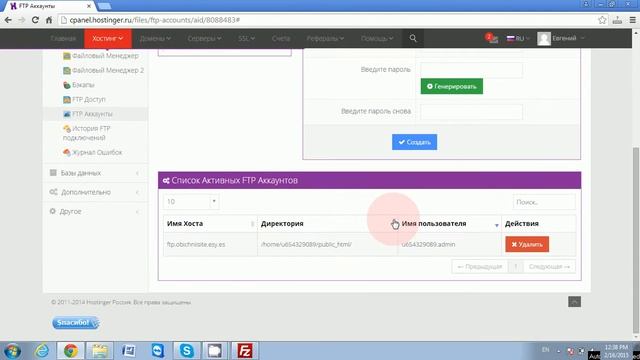Image resolution: width=640 pixels, height=360 pixels.
Task: Open rows-per-page dropdown showing 10
Action: (191, 202)
